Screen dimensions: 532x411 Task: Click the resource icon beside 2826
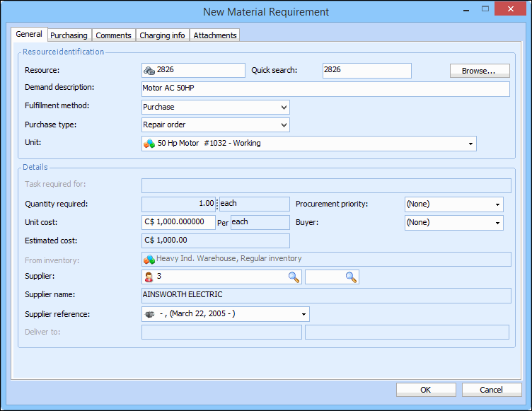click(149, 71)
